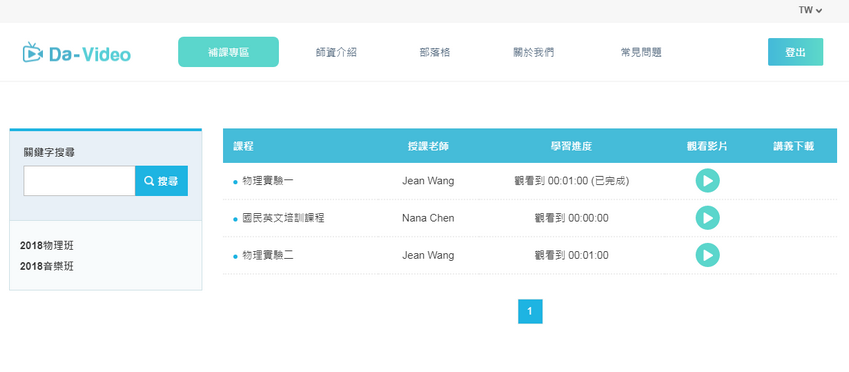Open the TW language dropdown
This screenshot has width=849, height=372.
coord(810,10)
